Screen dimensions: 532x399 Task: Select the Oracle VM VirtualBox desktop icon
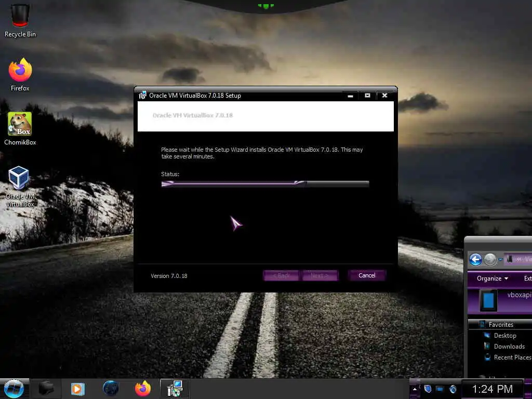click(20, 186)
